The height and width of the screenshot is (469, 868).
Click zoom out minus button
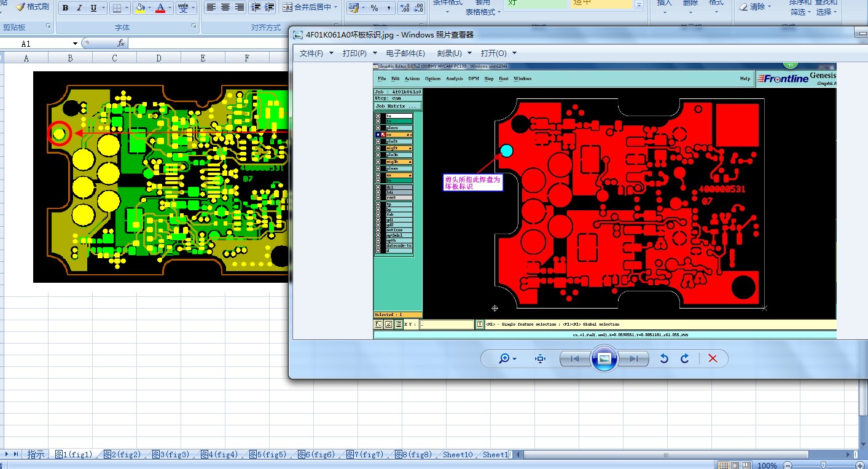coord(788,466)
